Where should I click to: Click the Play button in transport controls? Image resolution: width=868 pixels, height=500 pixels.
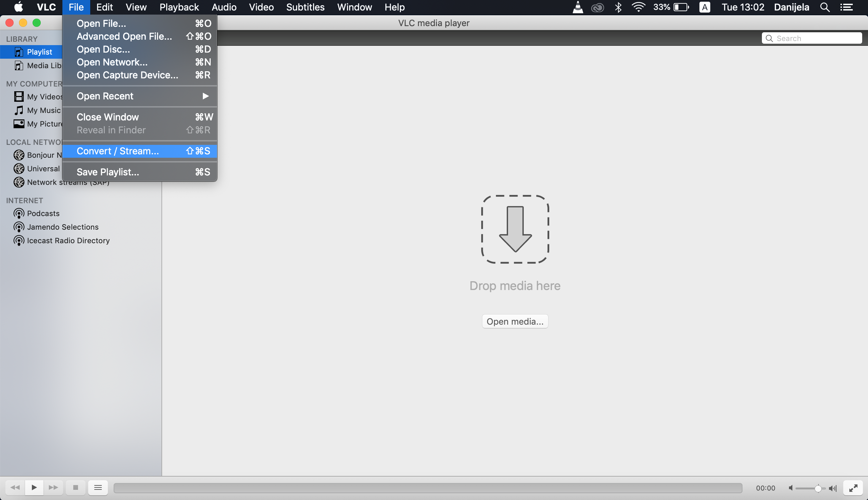click(34, 487)
